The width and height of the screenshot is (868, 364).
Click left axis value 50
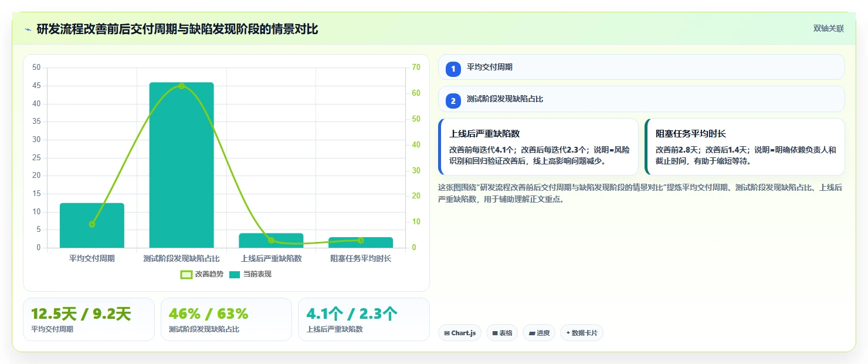[36, 68]
